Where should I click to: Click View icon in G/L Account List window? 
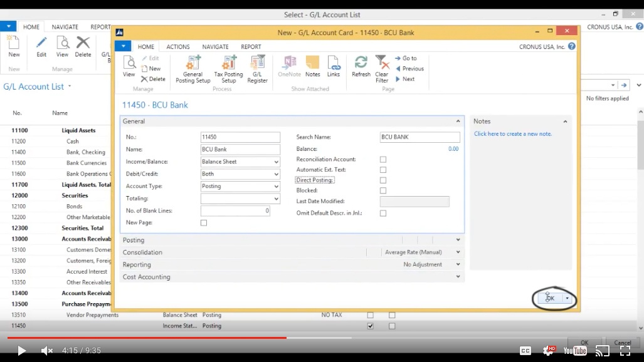63,47
